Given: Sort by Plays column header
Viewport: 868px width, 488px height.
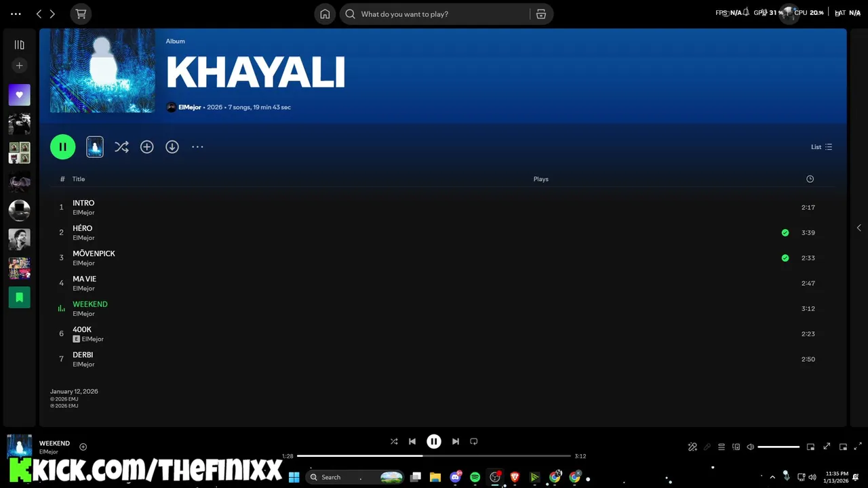Looking at the screenshot, I should [540, 179].
